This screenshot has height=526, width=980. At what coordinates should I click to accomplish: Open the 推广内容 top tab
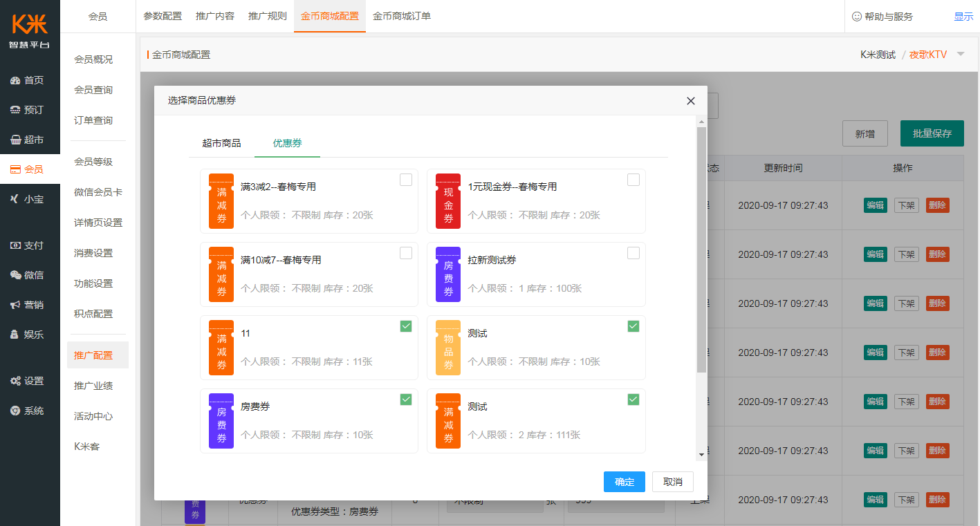coord(215,16)
